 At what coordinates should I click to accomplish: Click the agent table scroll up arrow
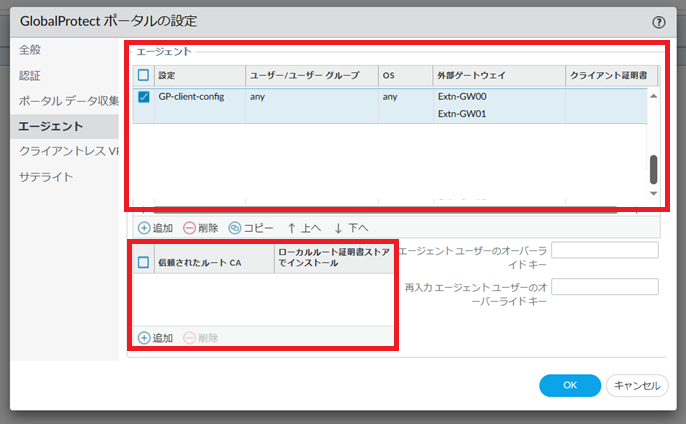pos(653,96)
